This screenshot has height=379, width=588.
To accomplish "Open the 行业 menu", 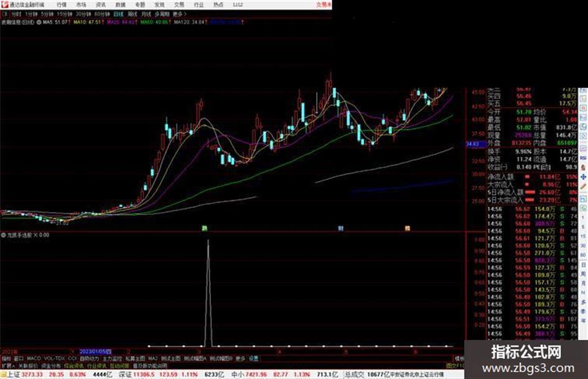I will pyautogui.click(x=198, y=4).
